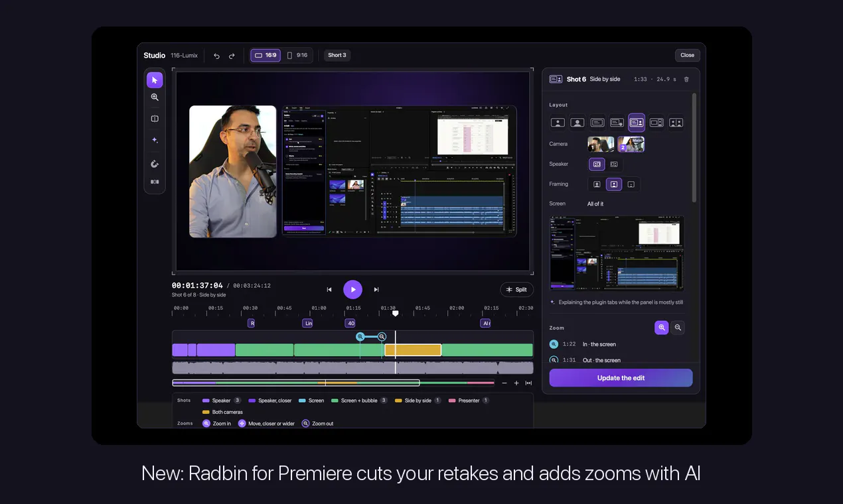This screenshot has height=504, width=843.
Task: Delete Shot 6 with the trash icon
Action: pos(686,80)
